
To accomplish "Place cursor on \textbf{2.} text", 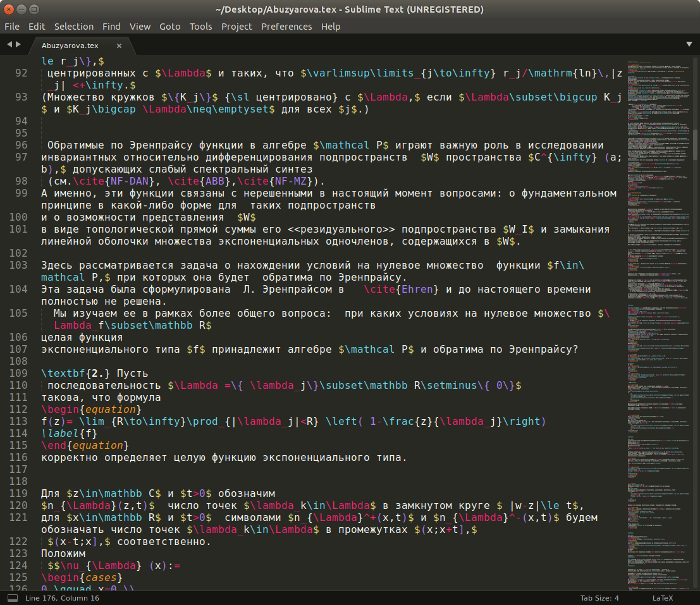I will (x=75, y=373).
